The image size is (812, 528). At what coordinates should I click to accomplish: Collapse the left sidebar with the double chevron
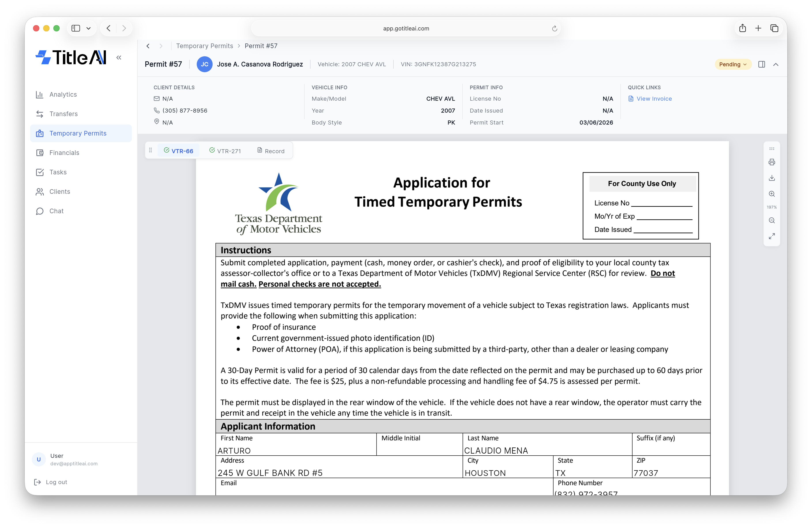[x=119, y=57]
